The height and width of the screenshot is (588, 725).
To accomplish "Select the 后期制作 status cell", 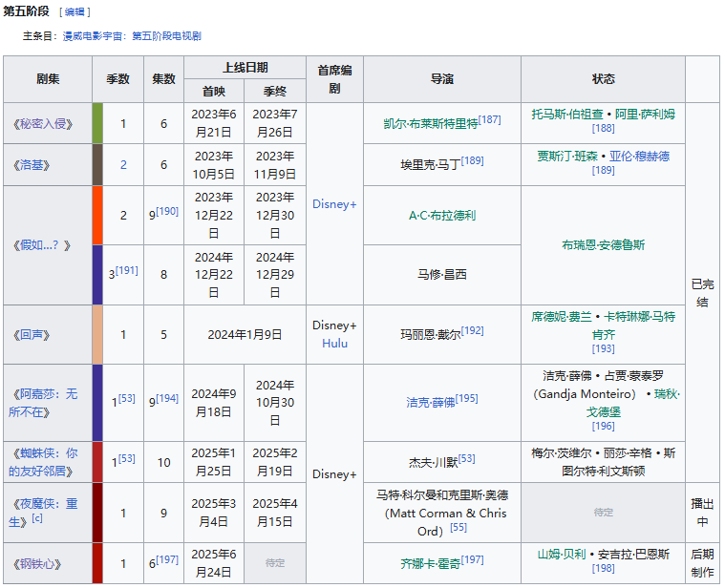I will [x=702, y=563].
